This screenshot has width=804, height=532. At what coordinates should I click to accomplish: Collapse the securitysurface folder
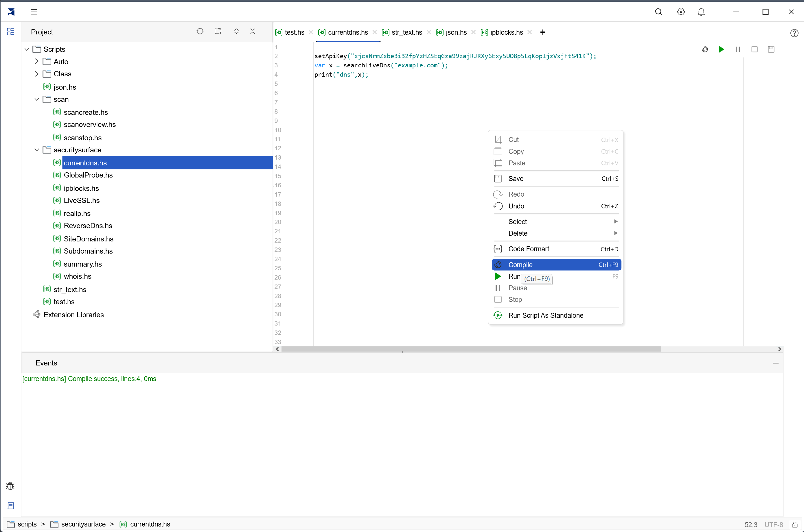(37, 150)
